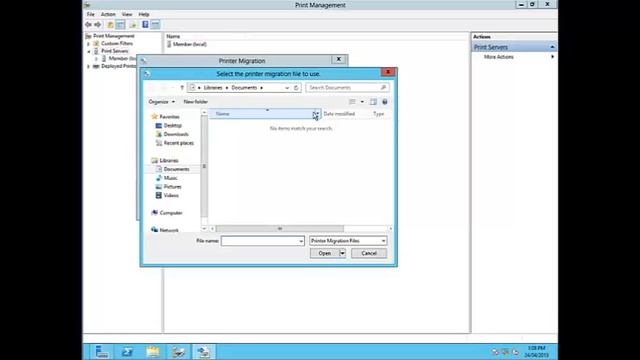The width and height of the screenshot is (640, 360).
Task: Expand the Member server tree node arrow
Action: pos(97,59)
